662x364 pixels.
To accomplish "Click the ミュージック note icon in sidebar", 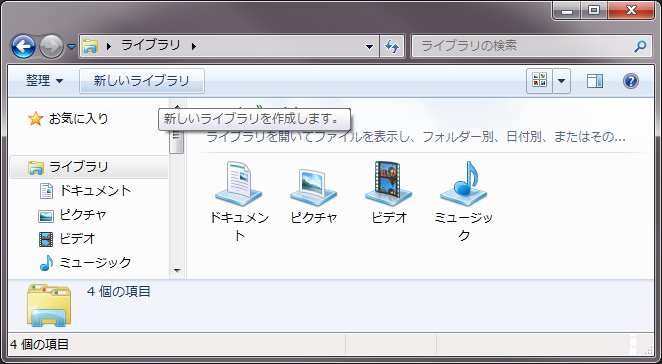I will 46,263.
